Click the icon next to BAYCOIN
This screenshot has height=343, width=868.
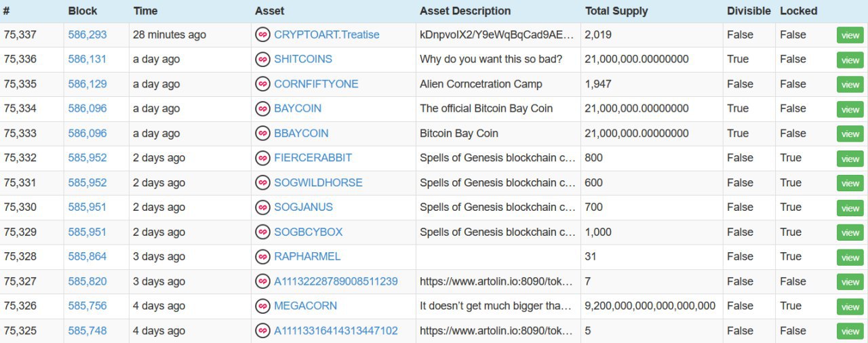[262, 108]
